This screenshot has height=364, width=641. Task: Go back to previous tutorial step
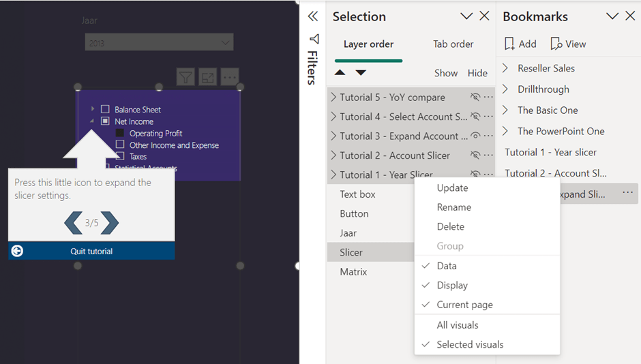click(74, 222)
